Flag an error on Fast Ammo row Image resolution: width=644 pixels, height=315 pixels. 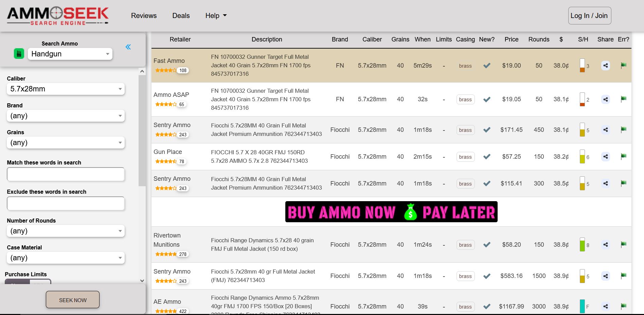point(623,65)
